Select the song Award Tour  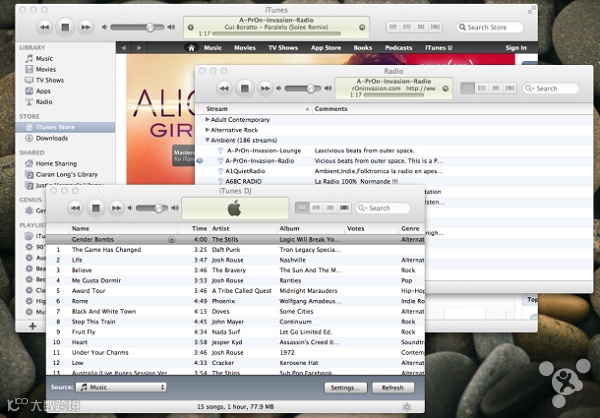[235, 291]
